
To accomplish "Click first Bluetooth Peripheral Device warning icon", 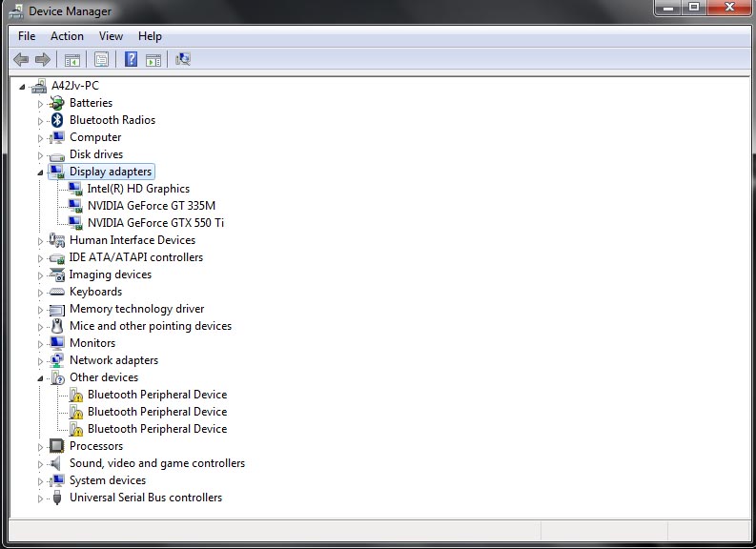I will click(75, 396).
